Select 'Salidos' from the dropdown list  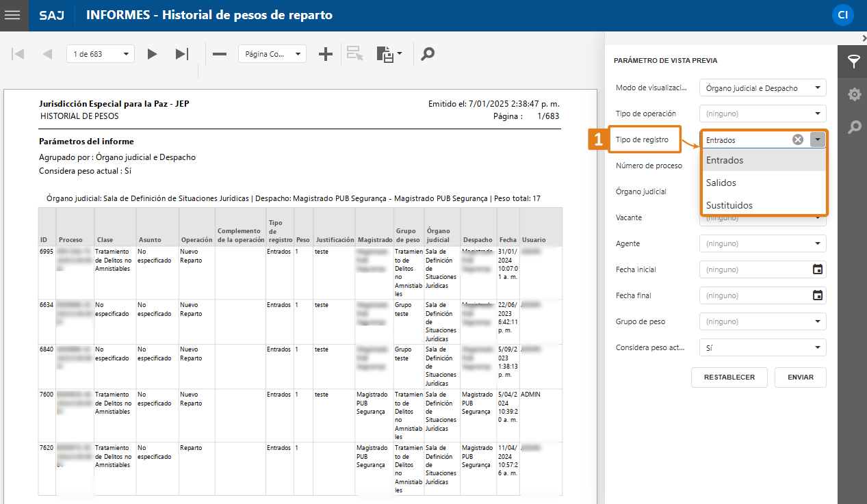coord(764,183)
